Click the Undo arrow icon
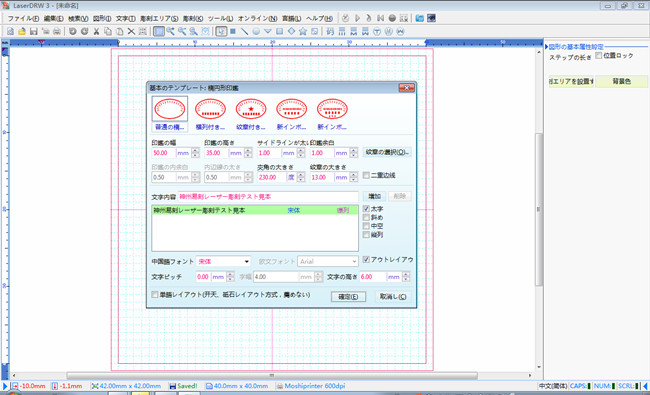650x395 pixels. (73, 32)
